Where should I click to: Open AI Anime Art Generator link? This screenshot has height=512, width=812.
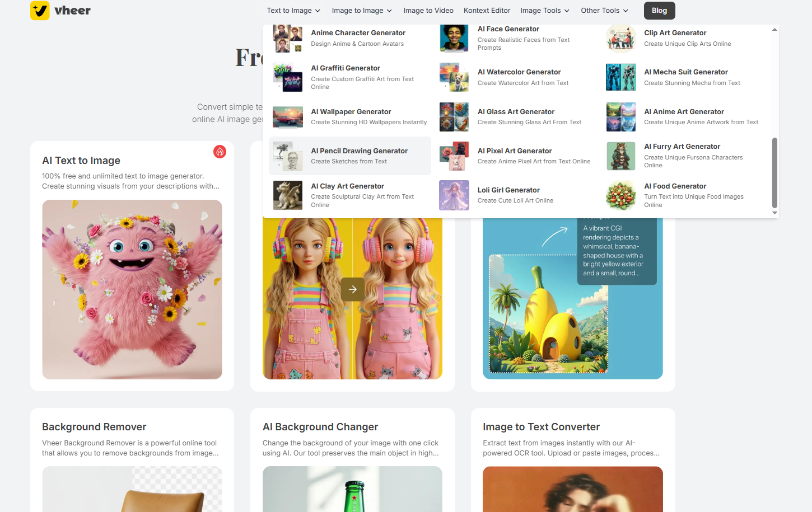[x=684, y=112]
